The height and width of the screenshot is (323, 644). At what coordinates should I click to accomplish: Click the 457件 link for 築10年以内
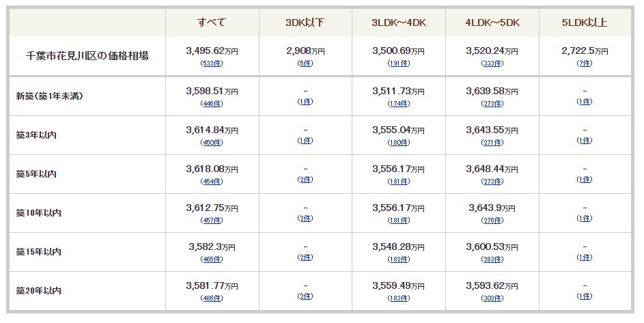pyautogui.click(x=212, y=221)
